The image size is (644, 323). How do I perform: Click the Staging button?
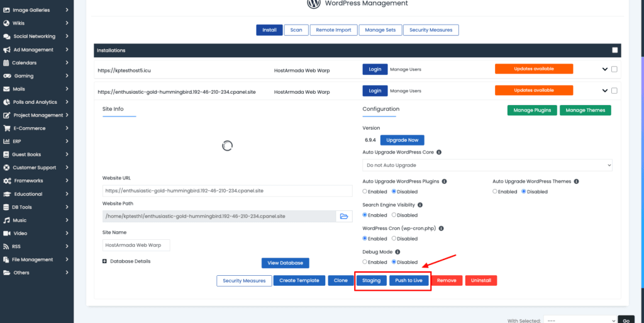tap(371, 280)
